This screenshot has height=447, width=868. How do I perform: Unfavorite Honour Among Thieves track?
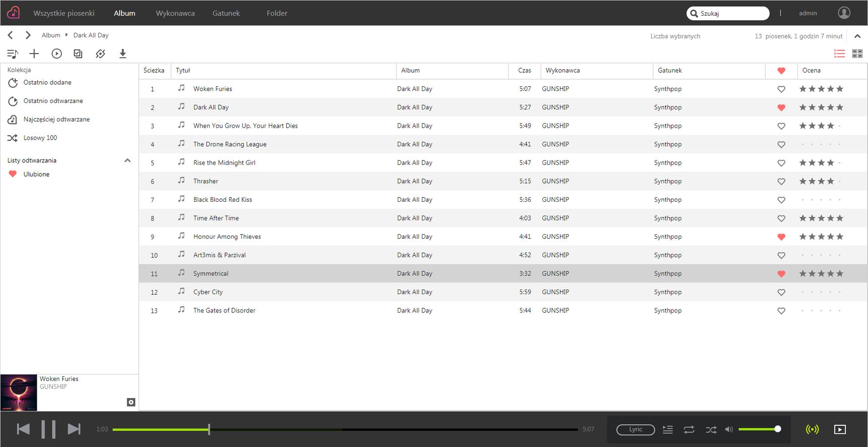coord(781,237)
